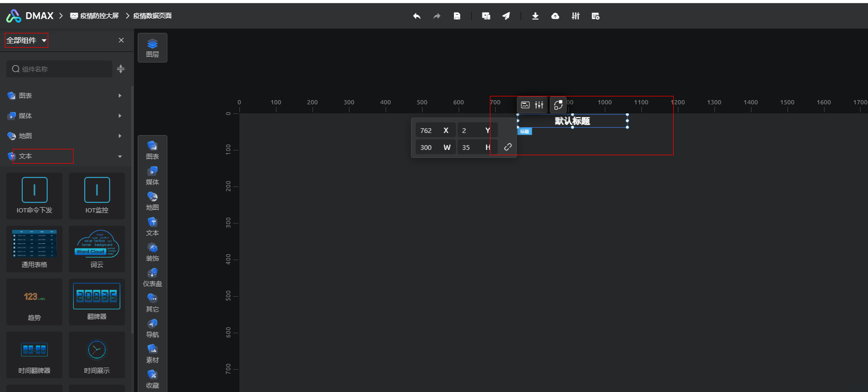This screenshot has width=868, height=392.
Task: Click the sliders icon above the selected title
Action: 539,105
